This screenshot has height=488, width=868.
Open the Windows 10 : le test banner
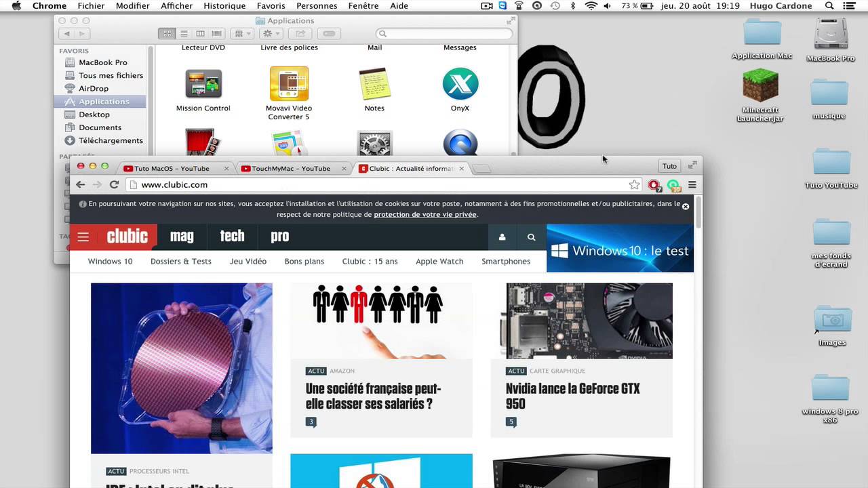pos(620,248)
